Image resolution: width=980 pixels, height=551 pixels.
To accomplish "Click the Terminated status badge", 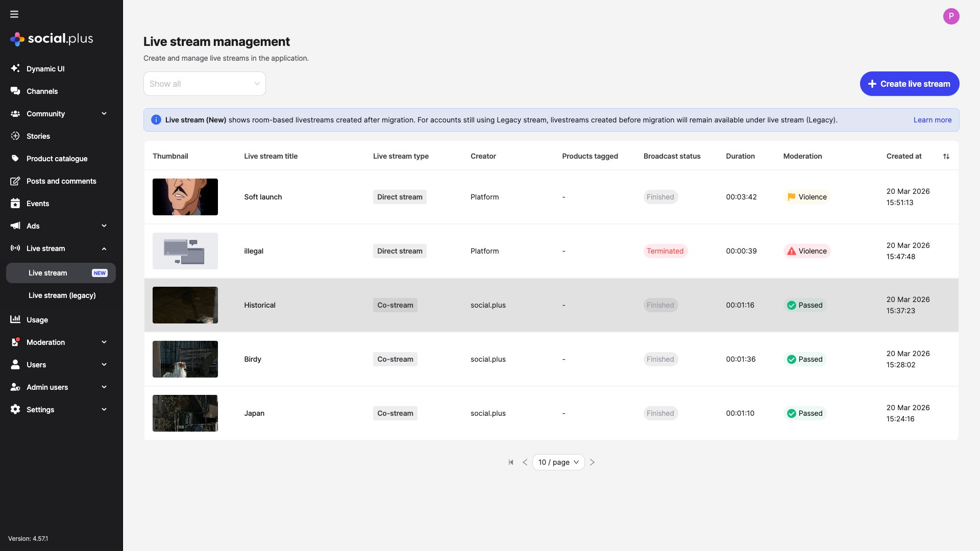I will point(665,251).
